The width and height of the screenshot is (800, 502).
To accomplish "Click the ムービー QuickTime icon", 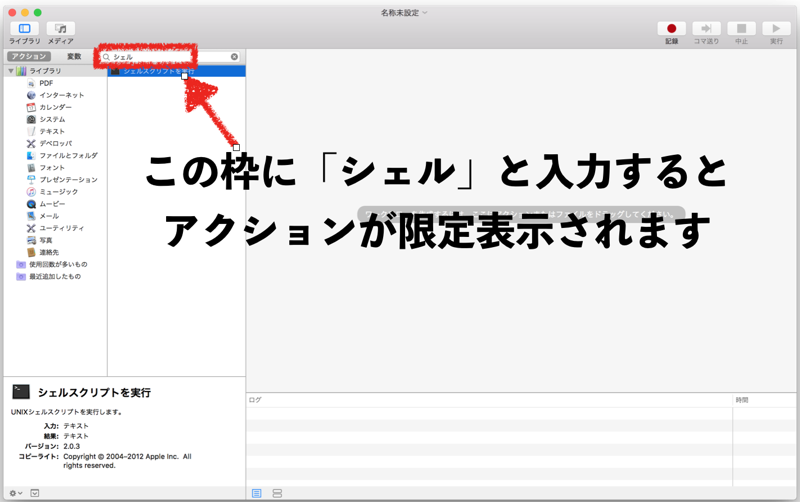I will click(31, 204).
